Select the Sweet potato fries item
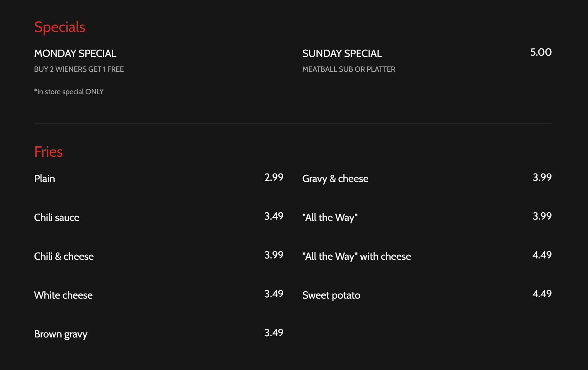588x370 pixels. [x=331, y=295]
